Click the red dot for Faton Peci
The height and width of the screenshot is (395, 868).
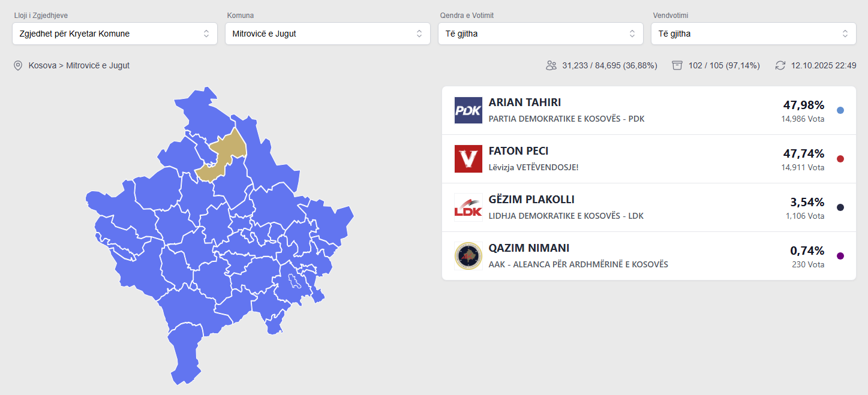coord(840,159)
